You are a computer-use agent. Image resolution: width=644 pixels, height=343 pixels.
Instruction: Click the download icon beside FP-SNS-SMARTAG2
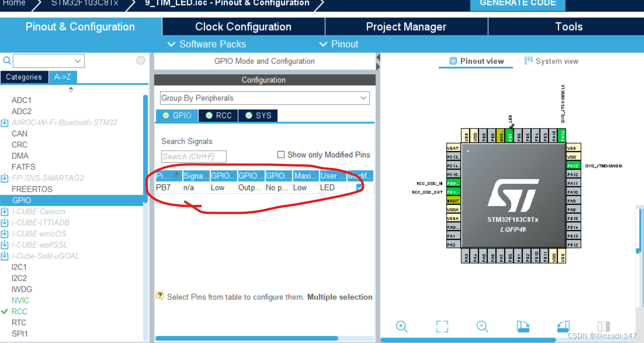tap(5, 178)
